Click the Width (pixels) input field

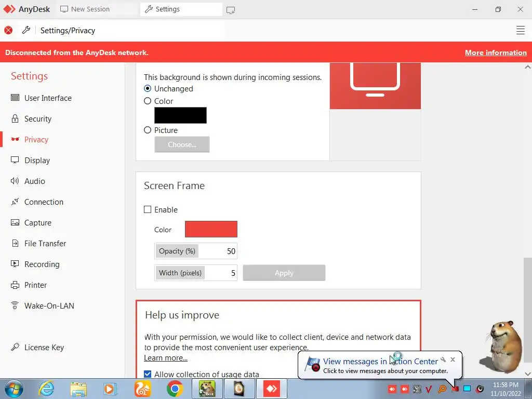[196, 273]
